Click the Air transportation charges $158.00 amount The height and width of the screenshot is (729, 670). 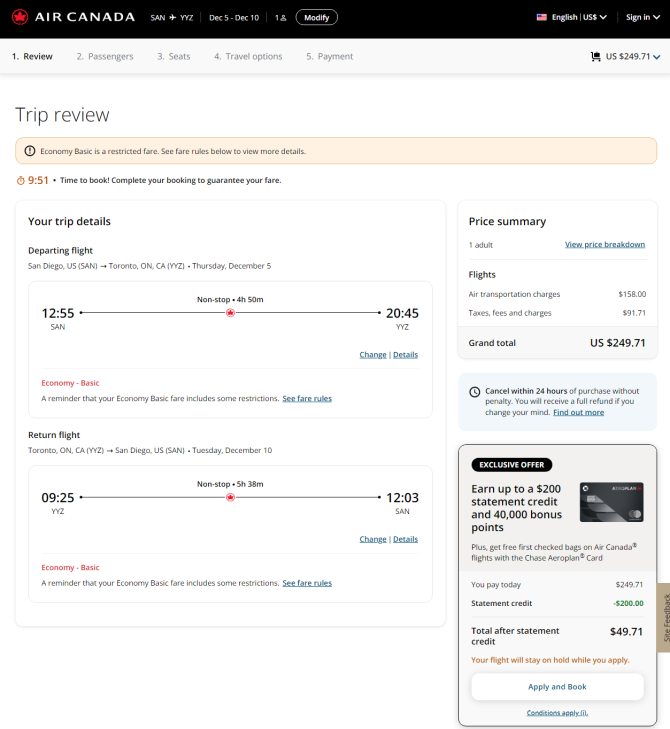(x=632, y=294)
